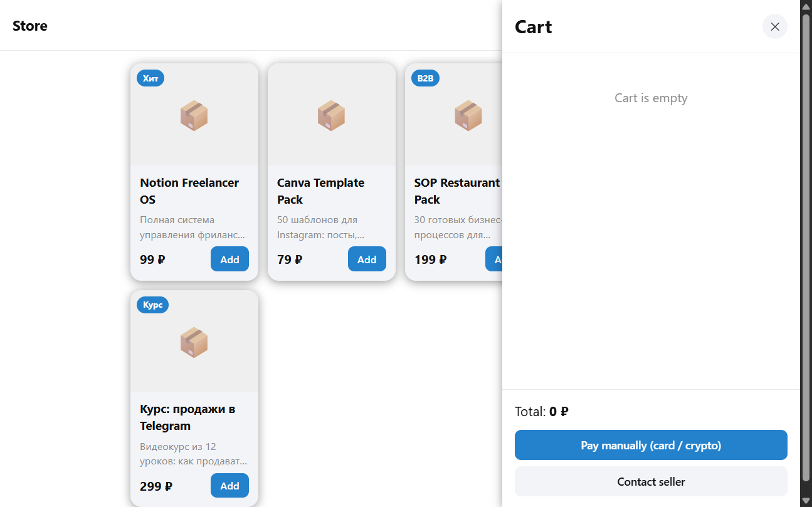Click the Notion Freelancer OS box icon

[x=194, y=115]
